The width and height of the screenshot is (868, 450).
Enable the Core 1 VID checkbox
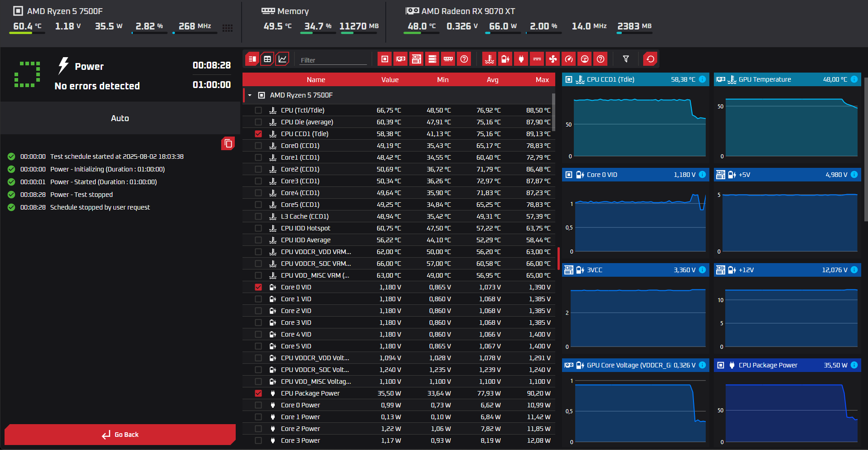click(258, 299)
